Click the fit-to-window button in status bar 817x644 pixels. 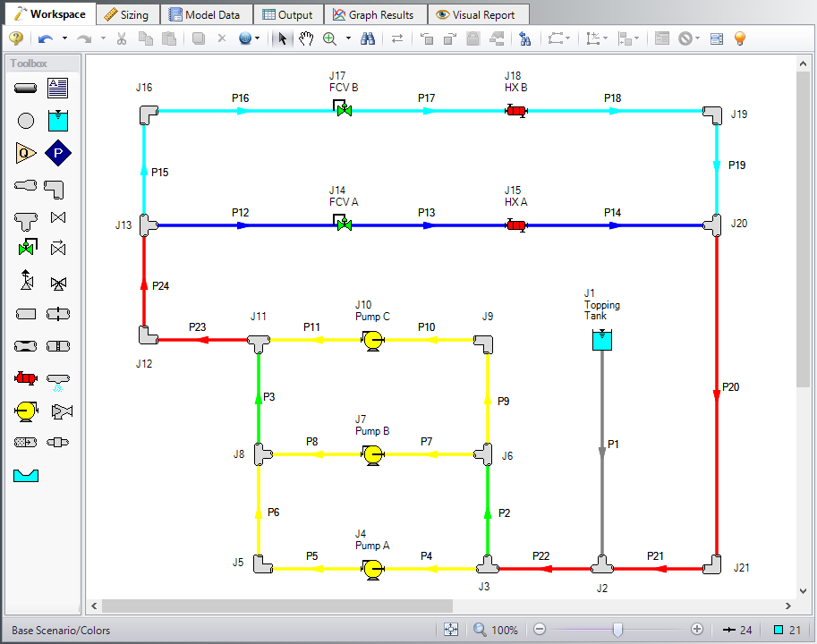[x=451, y=629]
